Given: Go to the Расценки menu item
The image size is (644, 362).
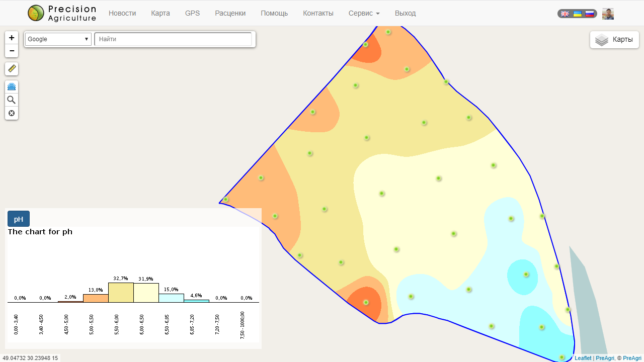Looking at the screenshot, I should point(230,13).
